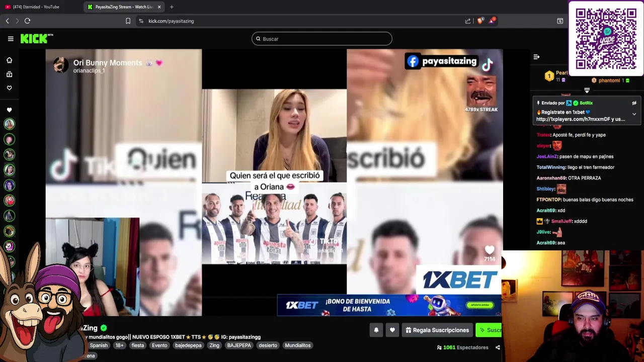Click the green Suscribirse button
This screenshot has height=362, width=644.
tap(489, 330)
